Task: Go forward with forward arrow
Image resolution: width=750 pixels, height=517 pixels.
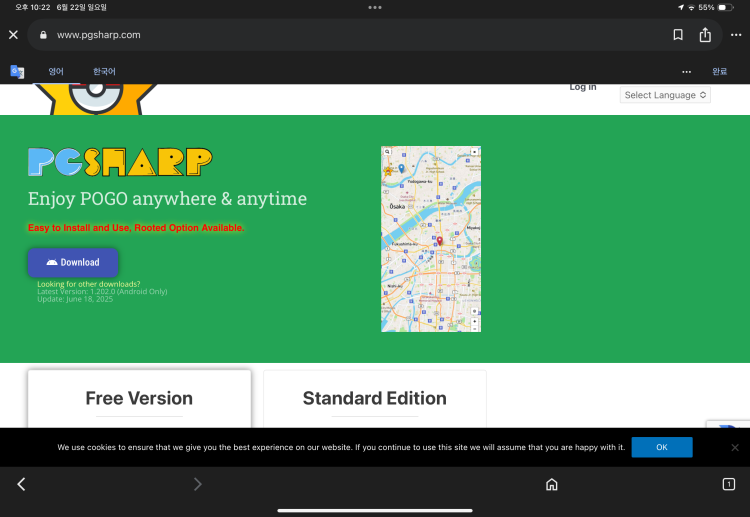Action: pos(198,484)
